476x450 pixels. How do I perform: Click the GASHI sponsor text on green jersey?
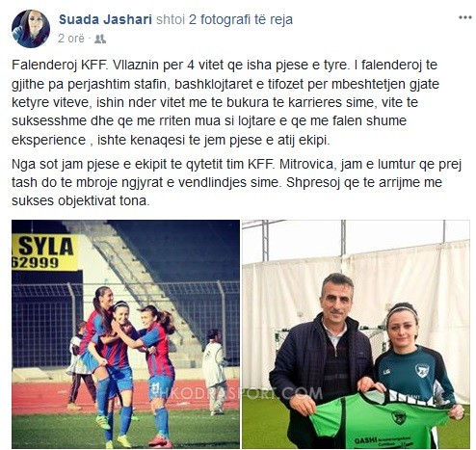(x=365, y=440)
